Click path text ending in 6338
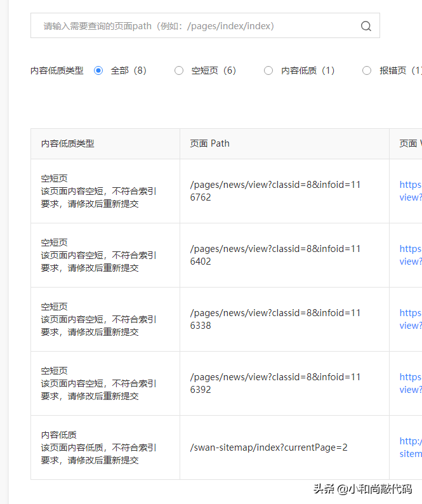The image size is (422, 504). (275, 319)
